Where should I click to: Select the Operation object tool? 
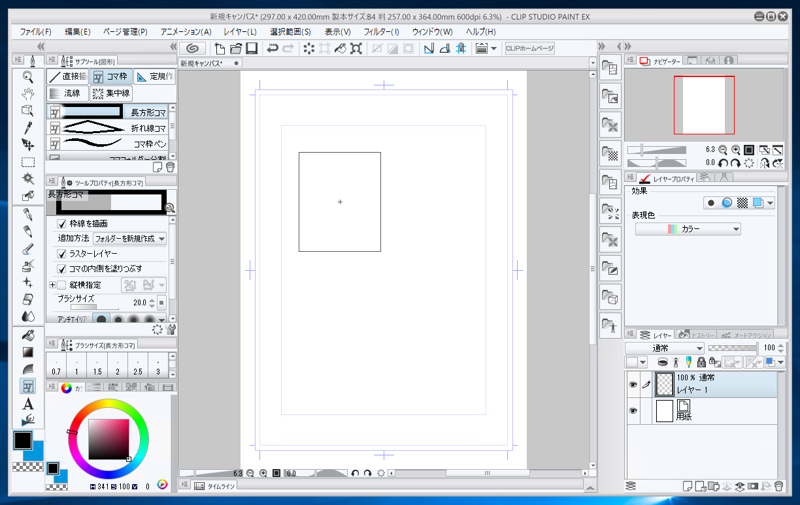[x=28, y=111]
